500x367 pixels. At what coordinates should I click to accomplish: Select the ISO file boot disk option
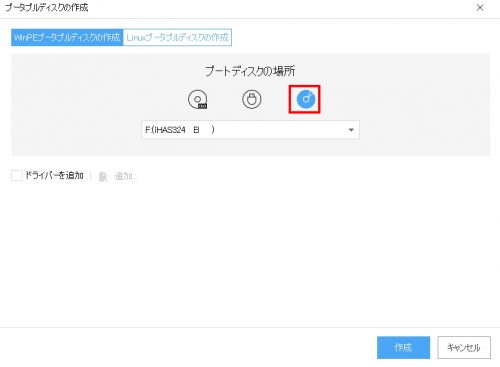(x=198, y=99)
